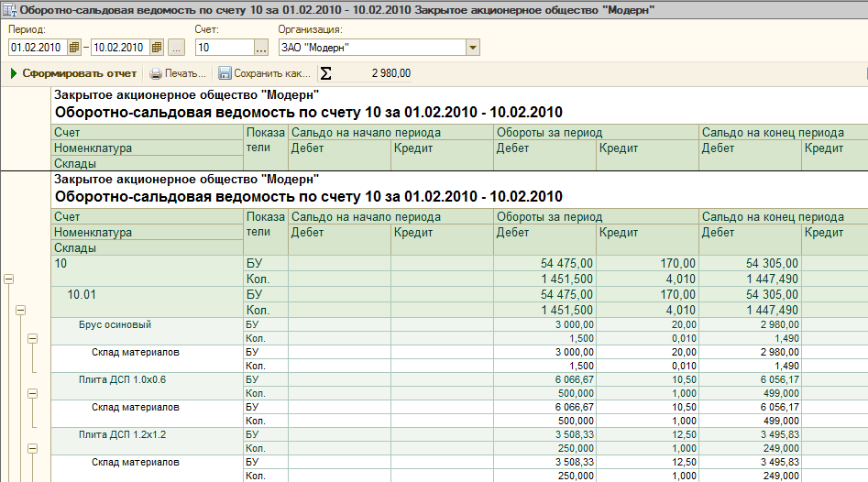Click the lower Склады header cell
The image size is (868, 482).
coord(148,248)
